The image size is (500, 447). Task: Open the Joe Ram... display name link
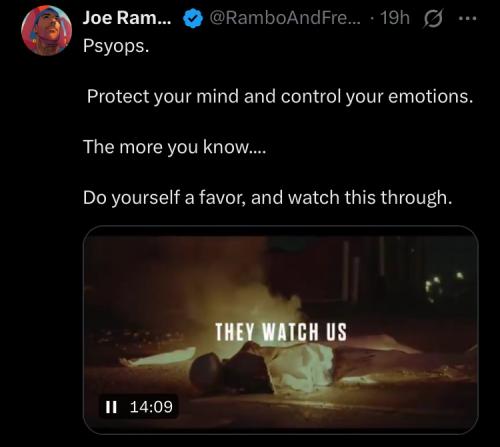(127, 18)
